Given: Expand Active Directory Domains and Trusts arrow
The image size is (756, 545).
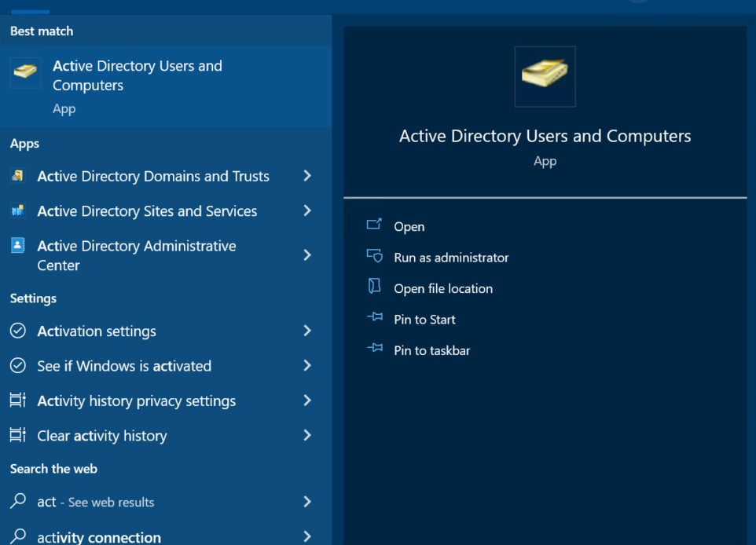Looking at the screenshot, I should [307, 176].
